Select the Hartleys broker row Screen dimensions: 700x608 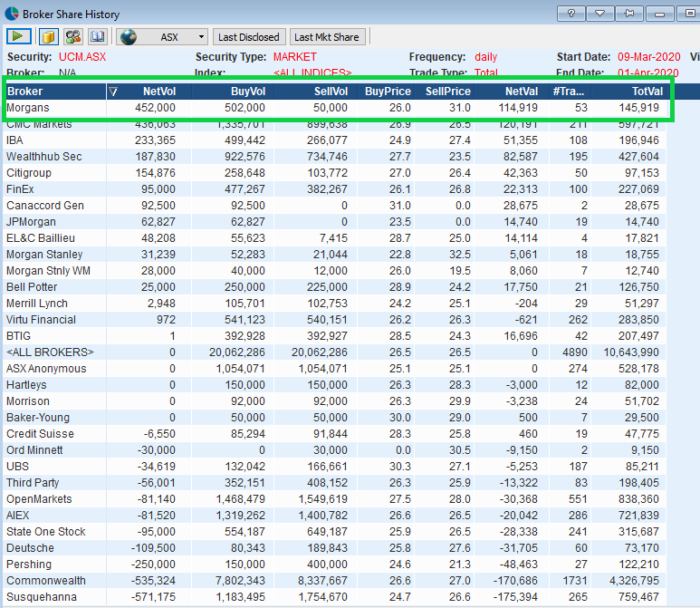point(335,384)
